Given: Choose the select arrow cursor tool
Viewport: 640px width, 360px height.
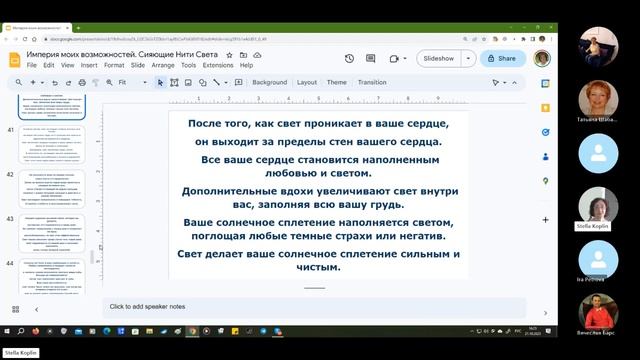Looking at the screenshot, I should point(160,82).
